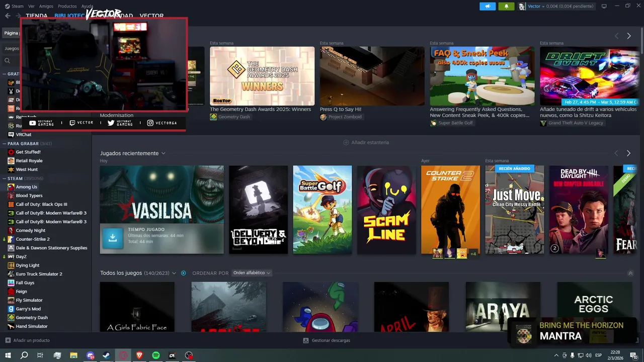644x362 pixels.
Task: Show next news items with right arrow
Action: click(629, 36)
